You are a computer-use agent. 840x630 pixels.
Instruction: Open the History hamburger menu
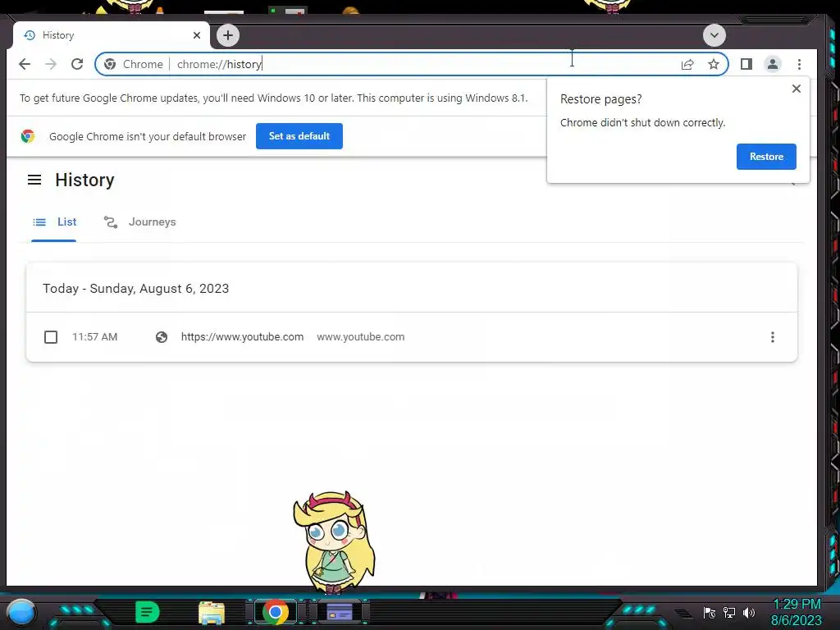(34, 180)
